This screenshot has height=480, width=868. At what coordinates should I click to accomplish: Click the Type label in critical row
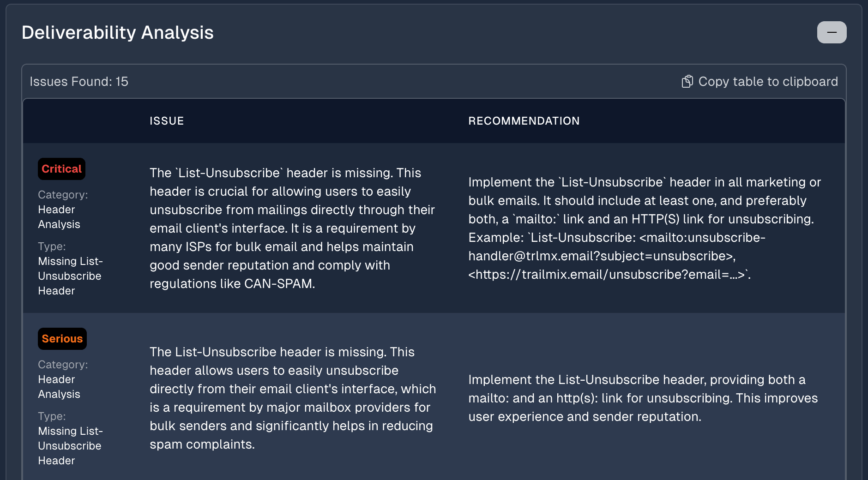[x=52, y=246]
